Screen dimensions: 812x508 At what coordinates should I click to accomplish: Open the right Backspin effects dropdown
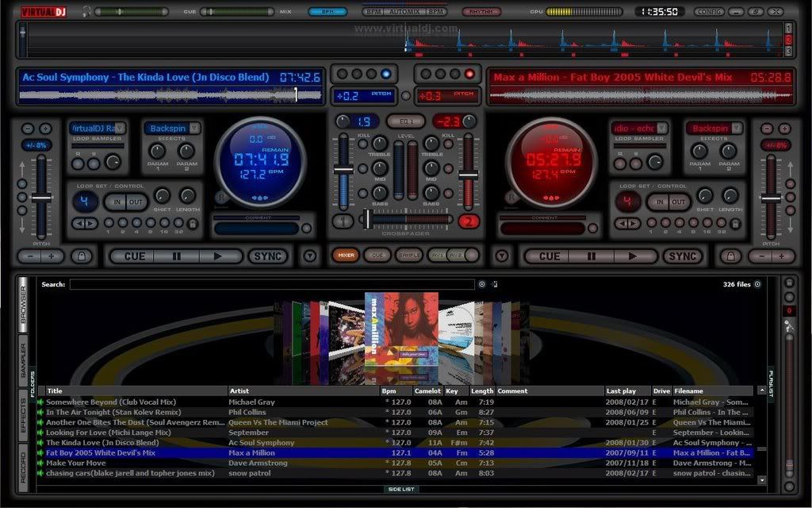[737, 128]
